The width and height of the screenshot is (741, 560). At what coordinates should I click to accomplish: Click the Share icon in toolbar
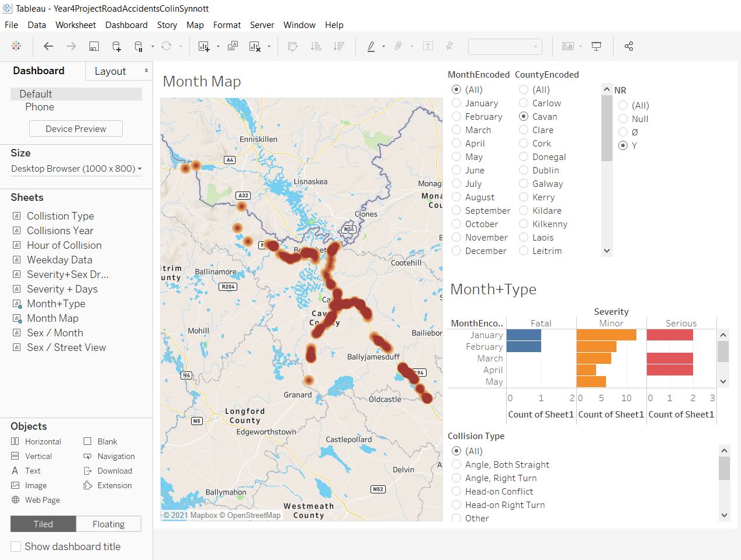tap(629, 46)
